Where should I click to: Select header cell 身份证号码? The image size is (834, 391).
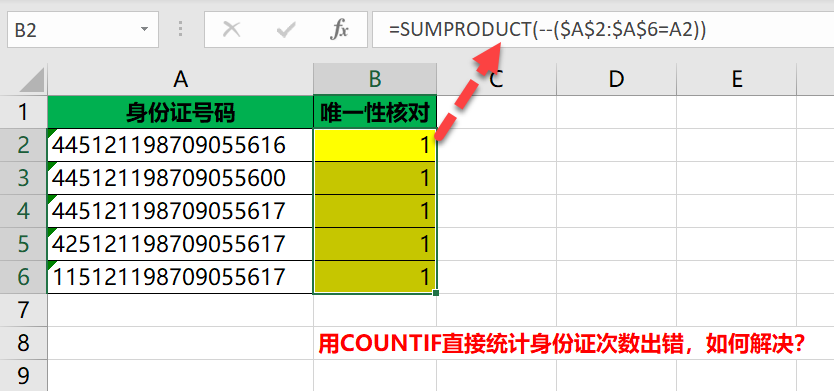(x=180, y=112)
